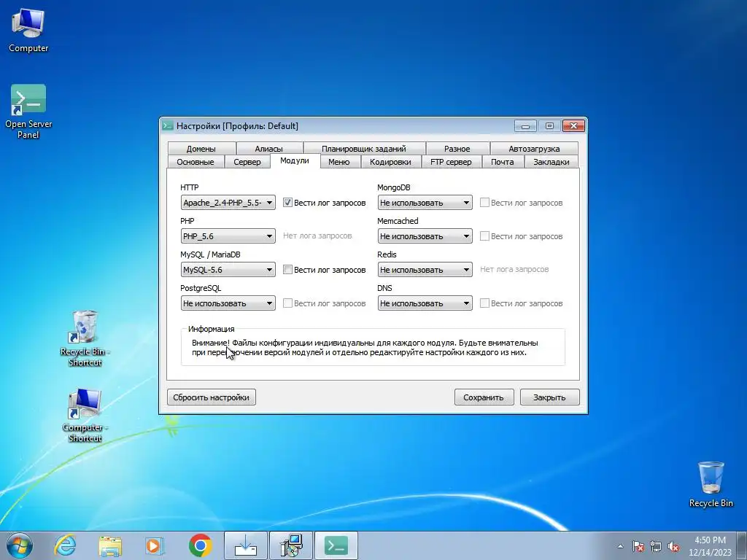Open the Почта tab

(x=502, y=162)
